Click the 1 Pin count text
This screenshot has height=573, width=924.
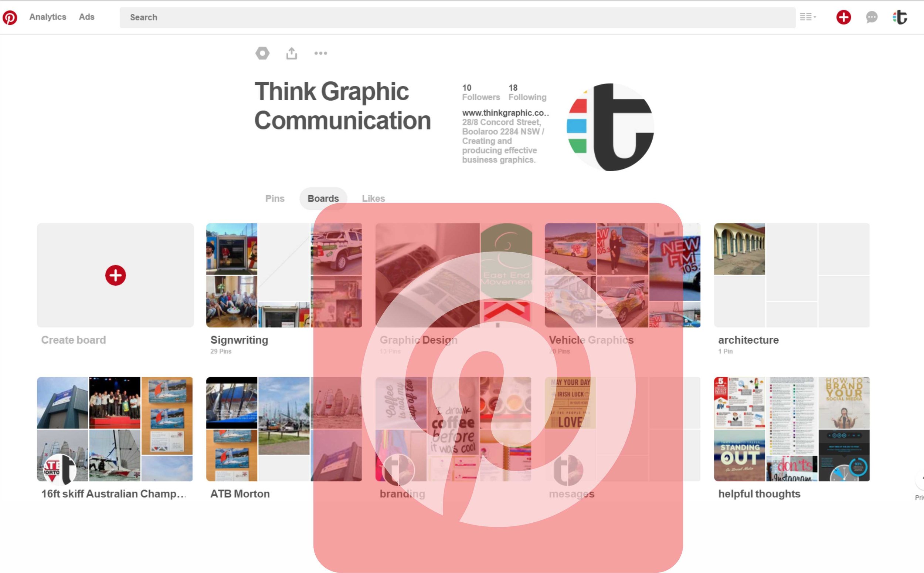(725, 351)
